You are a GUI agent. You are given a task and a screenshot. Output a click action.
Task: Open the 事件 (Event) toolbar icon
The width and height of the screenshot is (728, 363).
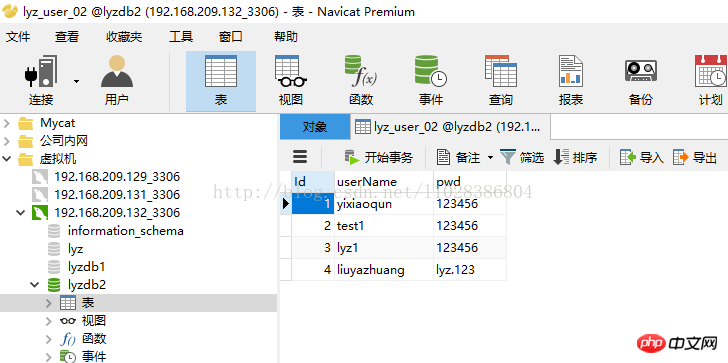(x=430, y=81)
